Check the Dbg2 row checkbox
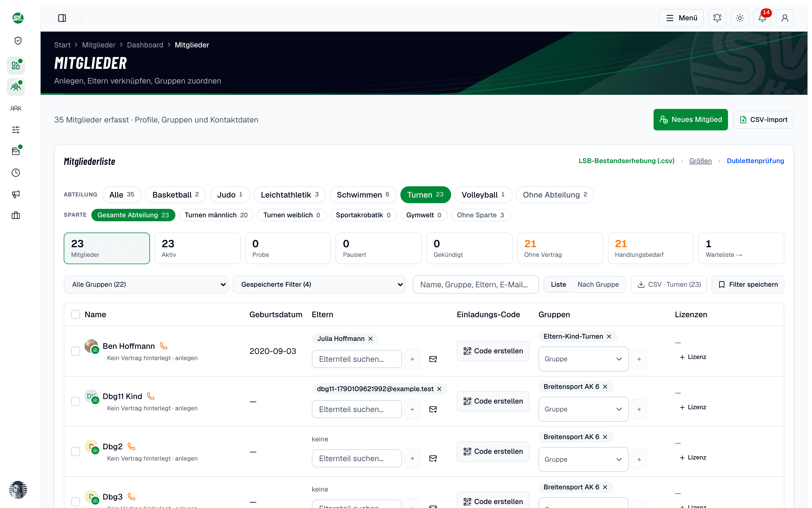Image resolution: width=812 pixels, height=508 pixels. pos(76,452)
